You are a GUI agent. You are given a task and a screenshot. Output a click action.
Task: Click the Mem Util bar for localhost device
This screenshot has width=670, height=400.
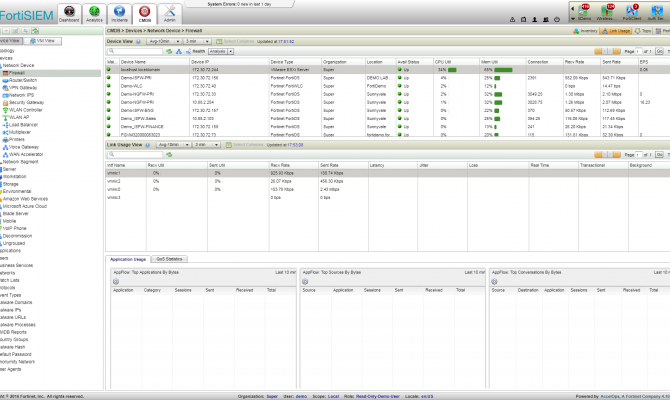click(x=501, y=69)
